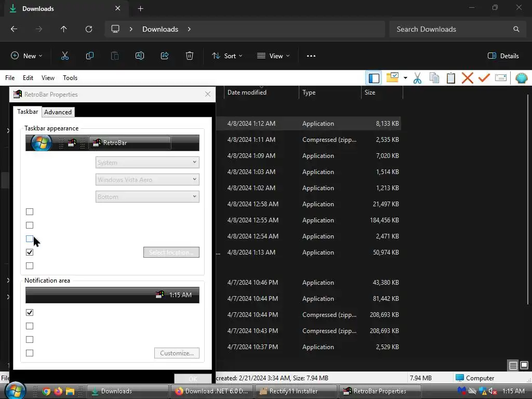Screen dimensions: 532x399
Task: Open the Bottom position dropdown
Action: (x=147, y=197)
